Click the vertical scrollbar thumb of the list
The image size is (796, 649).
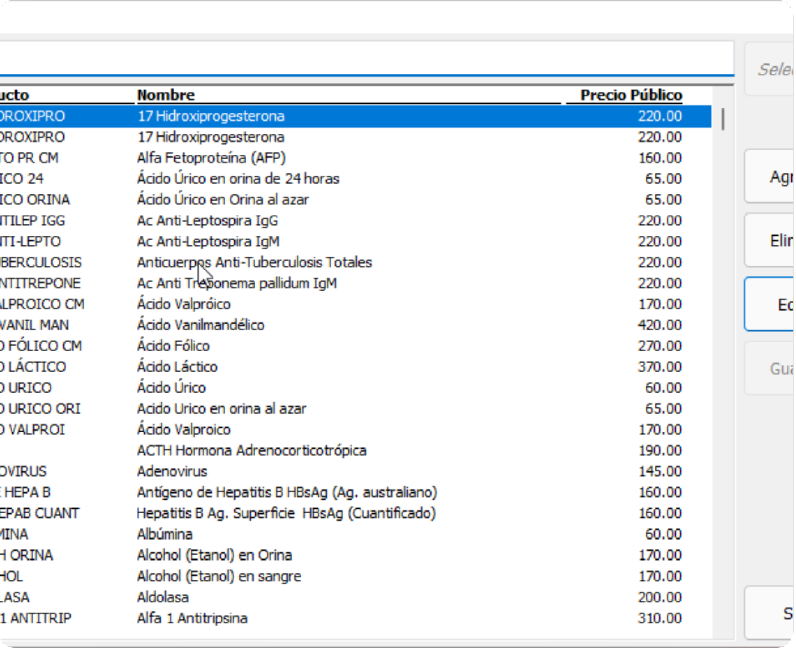[x=722, y=120]
